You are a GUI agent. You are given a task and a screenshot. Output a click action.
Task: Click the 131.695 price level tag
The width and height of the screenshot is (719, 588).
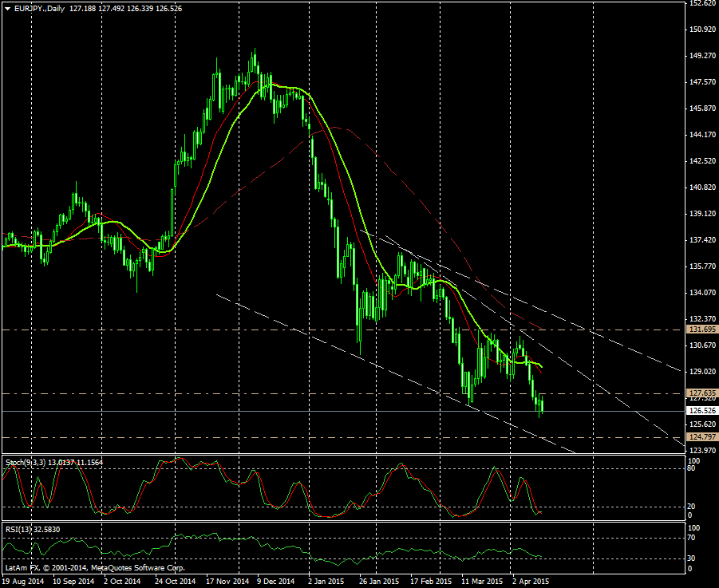point(701,329)
